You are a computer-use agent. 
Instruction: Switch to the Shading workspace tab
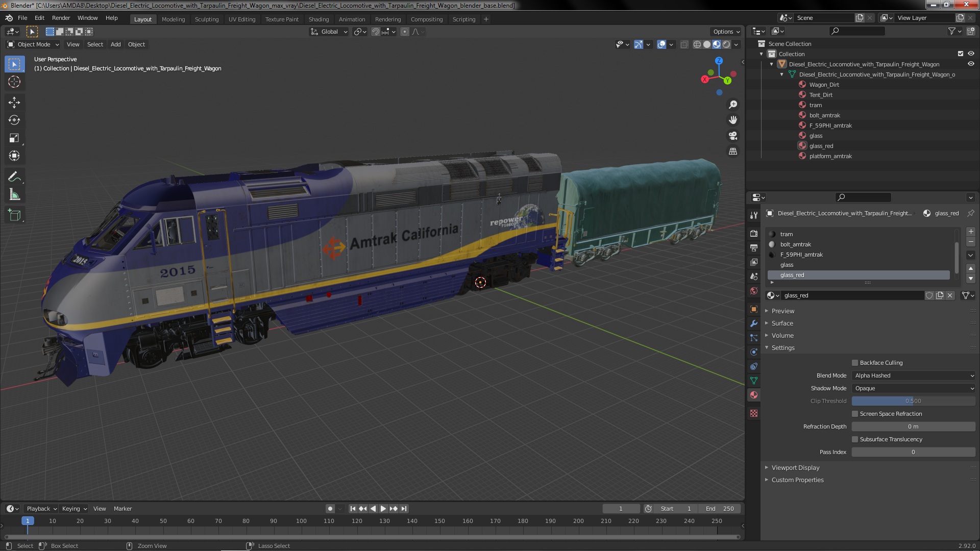click(318, 19)
